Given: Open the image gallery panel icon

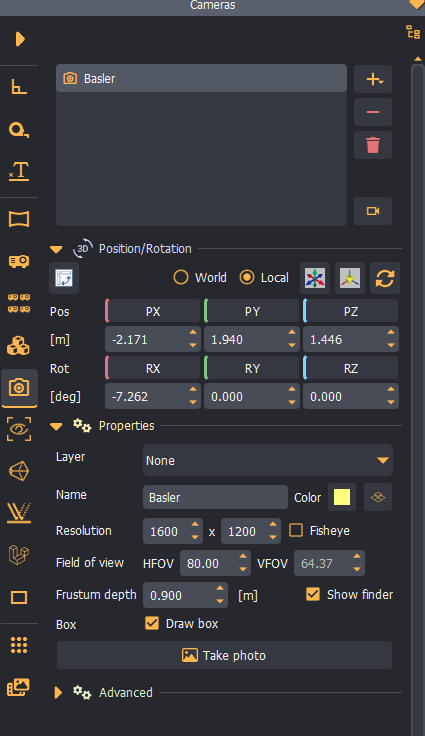Looking at the screenshot, I should pos(19,687).
